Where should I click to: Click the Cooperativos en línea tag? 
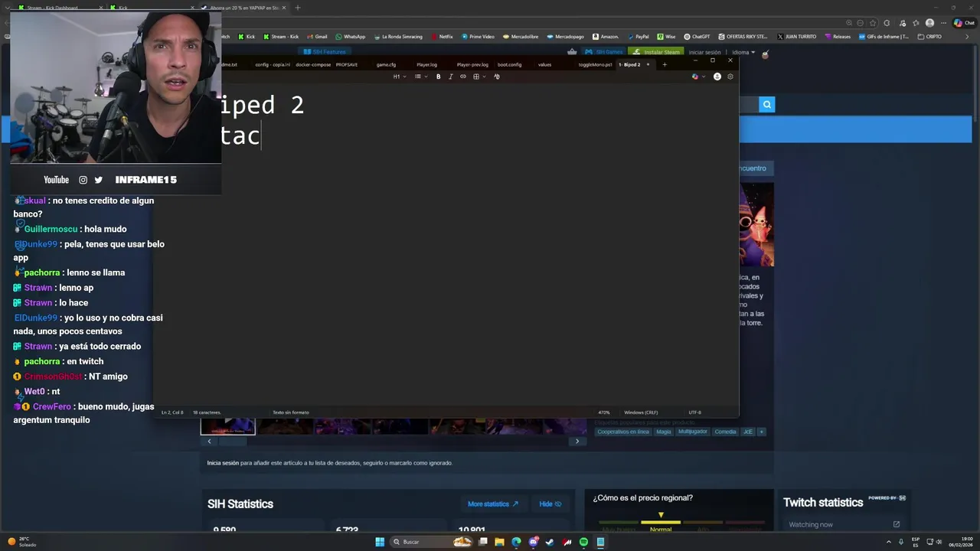coord(623,432)
